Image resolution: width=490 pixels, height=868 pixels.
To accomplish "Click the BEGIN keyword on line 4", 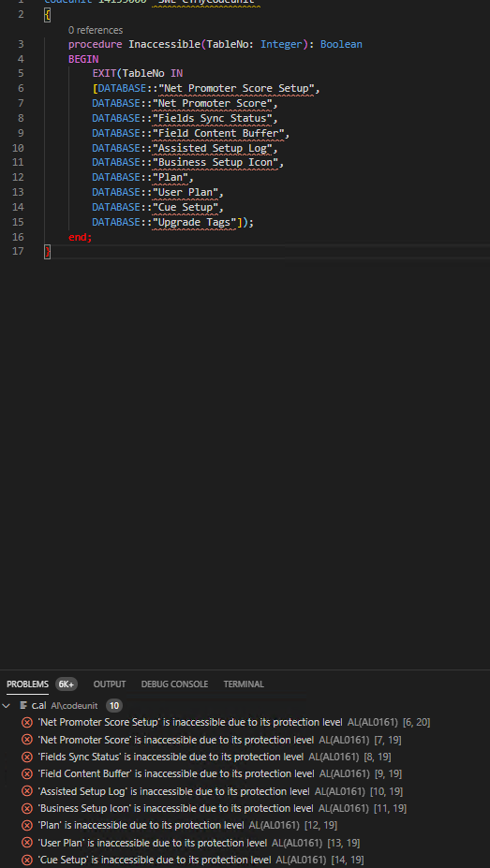I will coord(83,59).
